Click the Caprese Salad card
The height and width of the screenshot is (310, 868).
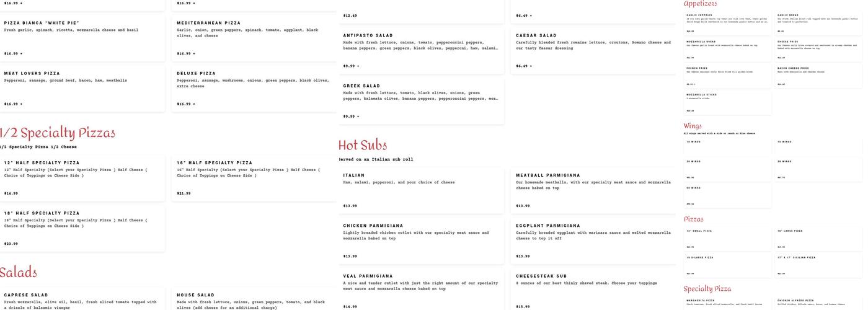[x=83, y=301]
